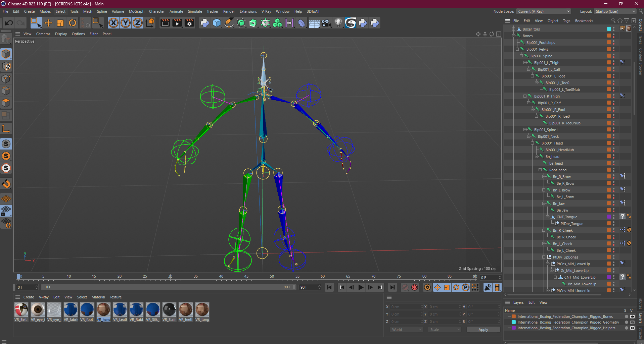Toggle visibility of the Rigged_Bones layer
644x344 pixels.
click(x=632, y=317)
